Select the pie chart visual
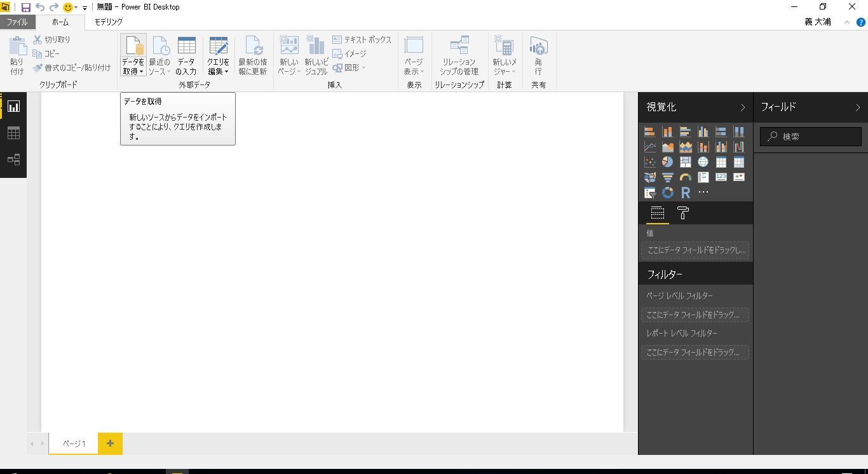 tap(667, 162)
